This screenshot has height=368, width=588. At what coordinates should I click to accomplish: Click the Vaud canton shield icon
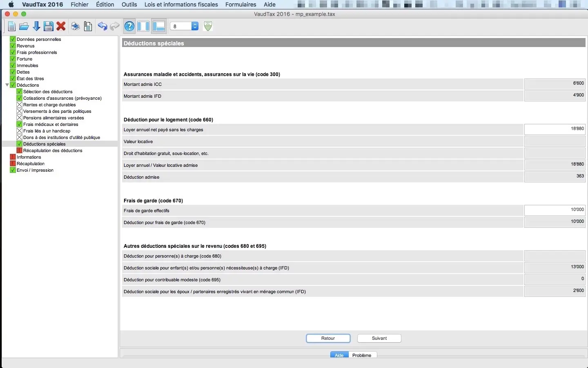click(208, 26)
